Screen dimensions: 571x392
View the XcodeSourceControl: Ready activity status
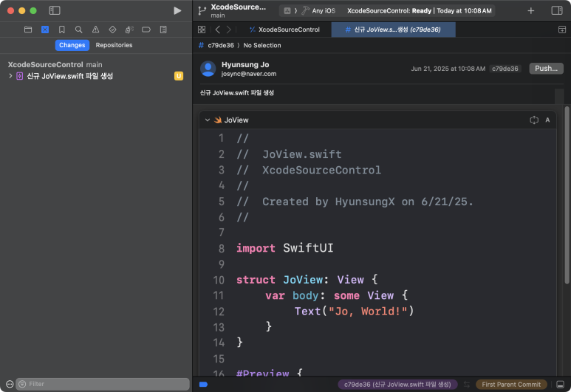pyautogui.click(x=419, y=10)
